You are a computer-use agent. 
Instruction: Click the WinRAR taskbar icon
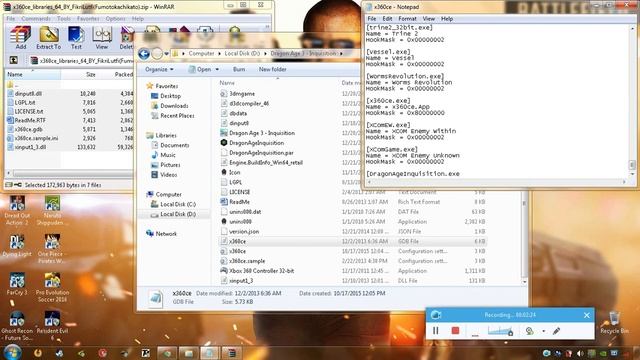click(232, 353)
